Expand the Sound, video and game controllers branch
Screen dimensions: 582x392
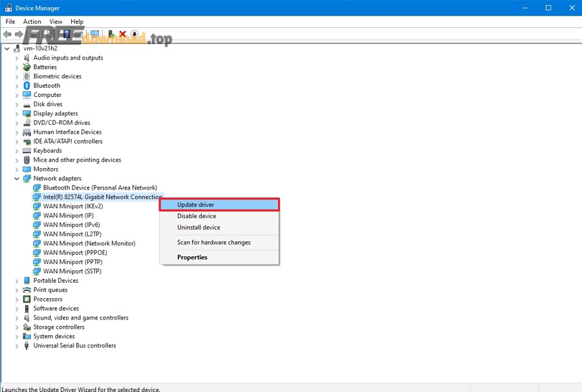[17, 318]
